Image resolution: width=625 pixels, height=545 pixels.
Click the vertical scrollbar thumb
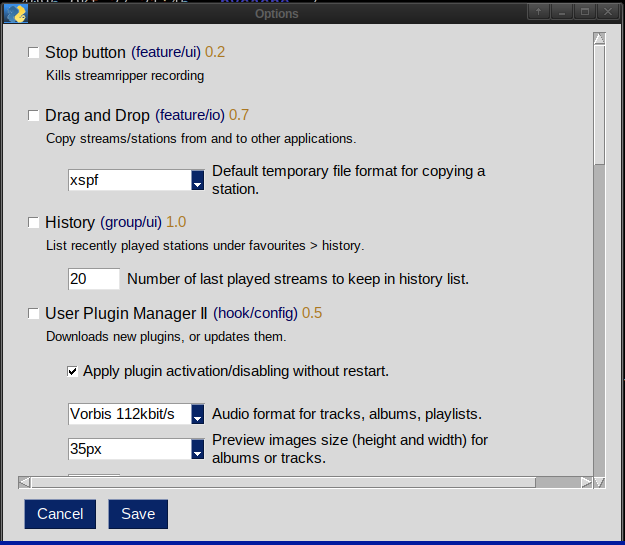click(599, 105)
